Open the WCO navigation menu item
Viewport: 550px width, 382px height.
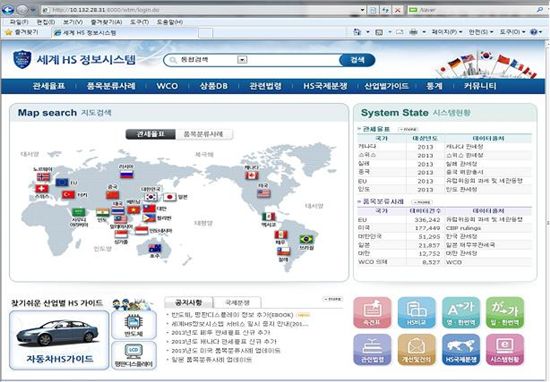tap(167, 86)
